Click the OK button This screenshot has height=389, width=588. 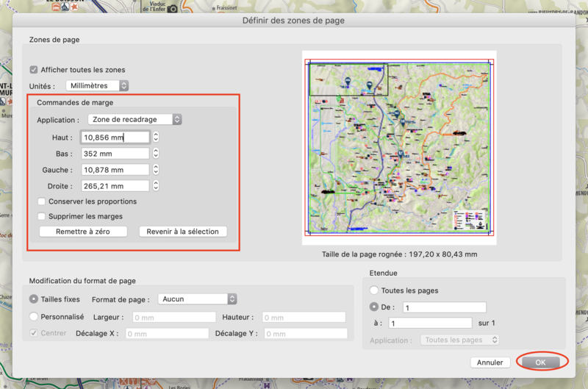[x=540, y=363]
